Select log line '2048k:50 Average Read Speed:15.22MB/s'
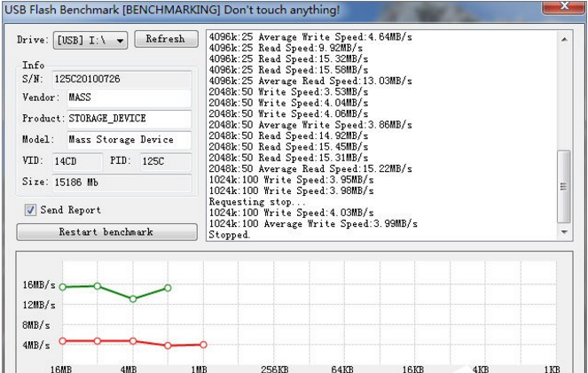The image size is (588, 373). pos(310,168)
